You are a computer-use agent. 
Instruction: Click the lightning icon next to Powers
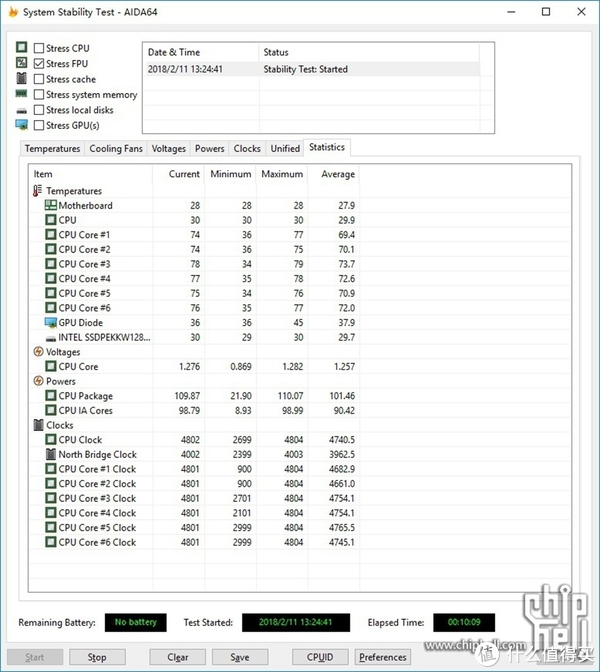38,381
